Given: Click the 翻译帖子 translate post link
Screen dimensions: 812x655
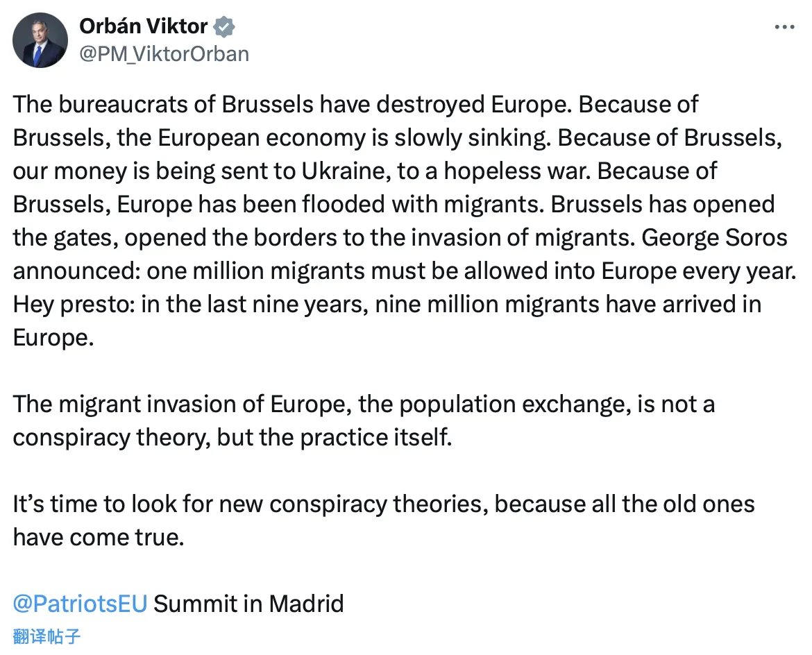Looking at the screenshot, I should point(46,636).
